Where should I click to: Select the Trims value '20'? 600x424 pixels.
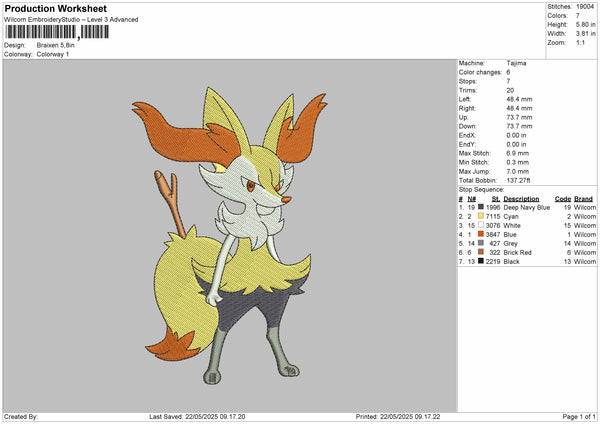point(510,90)
